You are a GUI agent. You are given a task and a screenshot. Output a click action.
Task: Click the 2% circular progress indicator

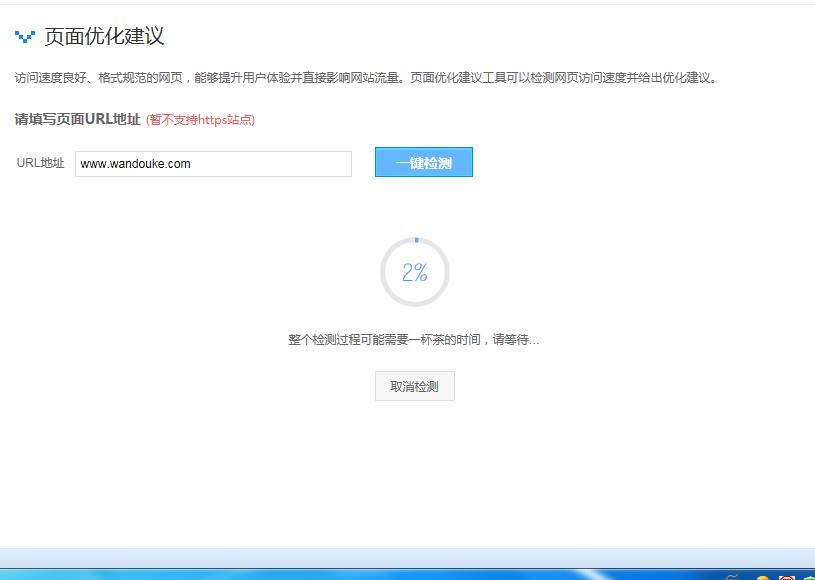tap(414, 272)
